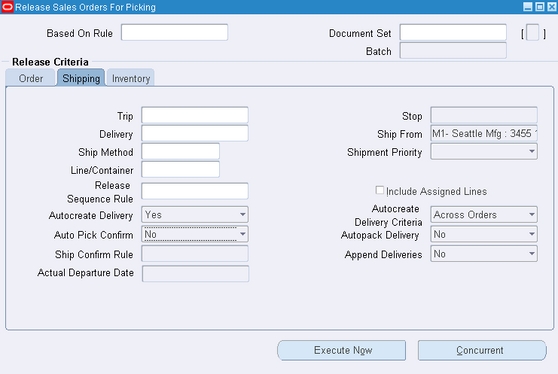Click the descriptive flexfield bracket box
The image size is (558, 374).
533,33
